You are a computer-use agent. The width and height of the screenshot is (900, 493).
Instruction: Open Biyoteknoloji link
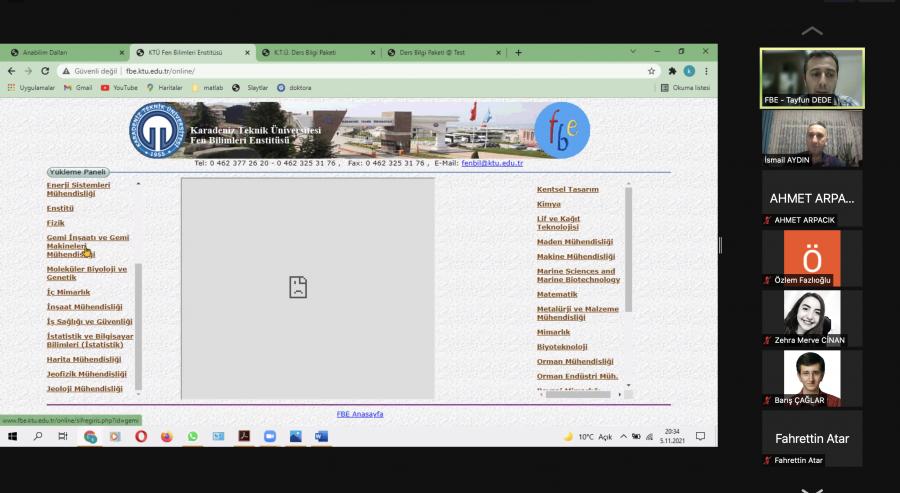tap(562, 347)
